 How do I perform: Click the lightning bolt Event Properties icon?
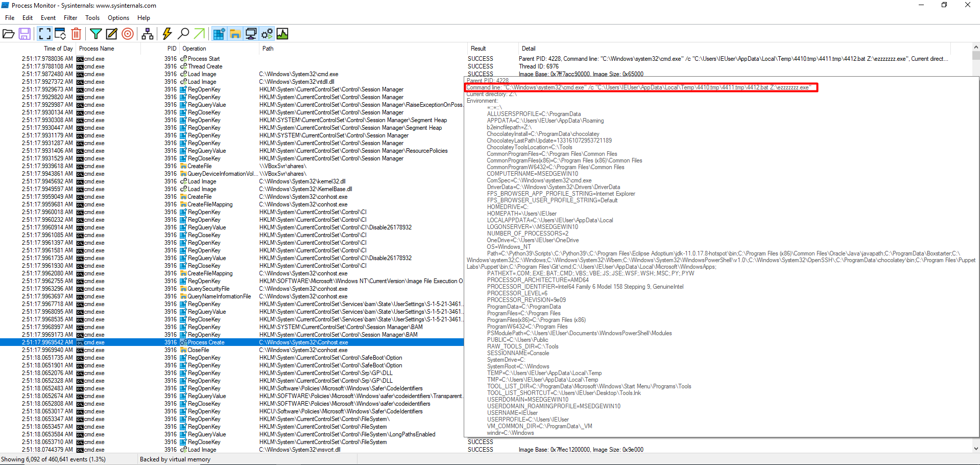click(x=167, y=34)
